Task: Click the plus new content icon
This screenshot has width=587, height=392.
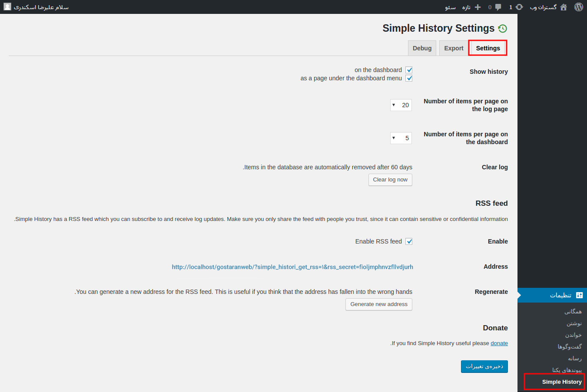Action: pos(478,7)
